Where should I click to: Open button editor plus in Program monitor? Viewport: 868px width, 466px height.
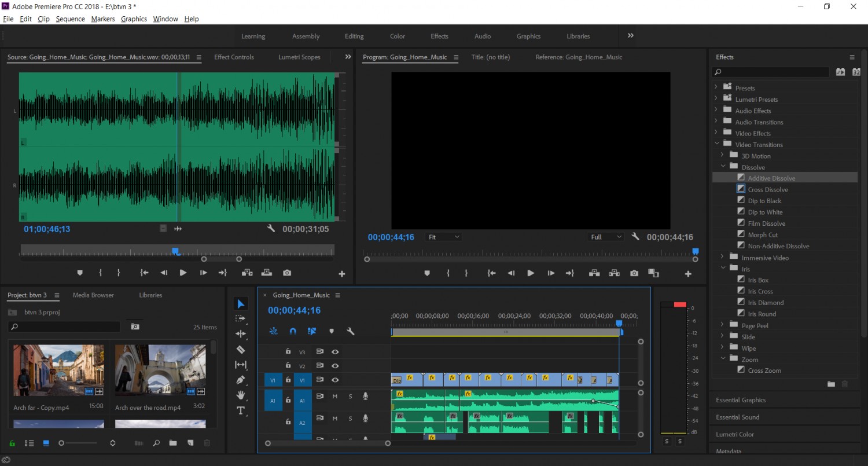click(x=688, y=274)
